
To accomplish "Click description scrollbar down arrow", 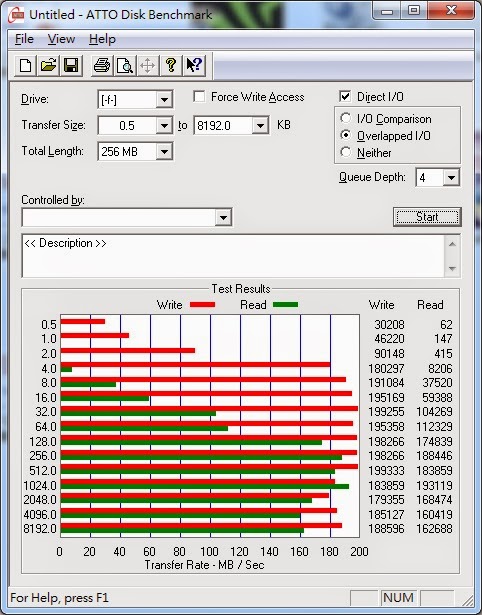I will (x=452, y=268).
